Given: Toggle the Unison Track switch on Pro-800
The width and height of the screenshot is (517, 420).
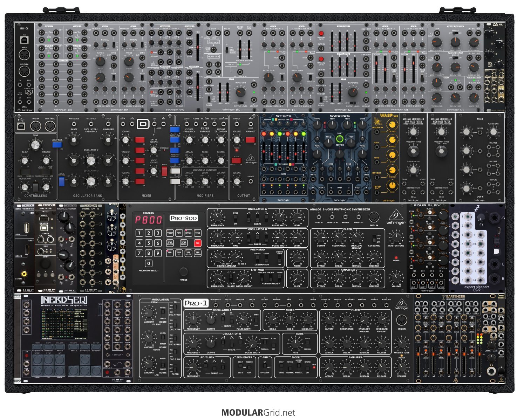Looking at the screenshot, I should (279, 260).
